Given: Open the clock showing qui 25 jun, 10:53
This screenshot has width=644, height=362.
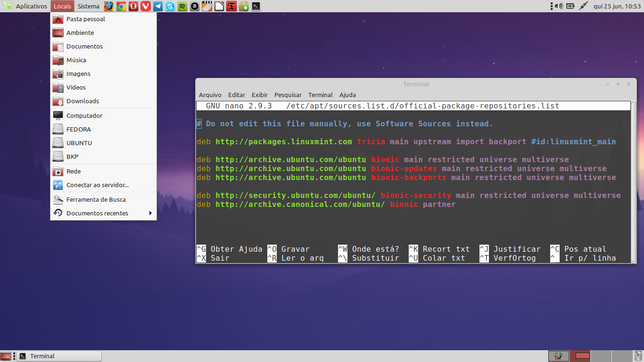Looking at the screenshot, I should click(617, 6).
